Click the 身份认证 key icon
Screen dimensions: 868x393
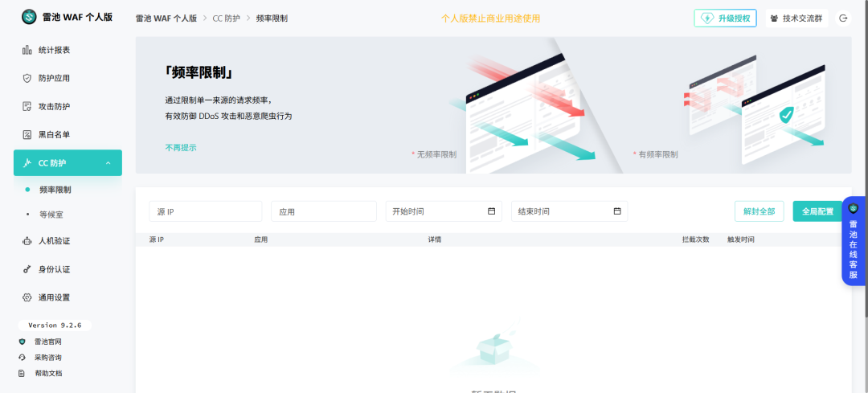click(x=27, y=269)
